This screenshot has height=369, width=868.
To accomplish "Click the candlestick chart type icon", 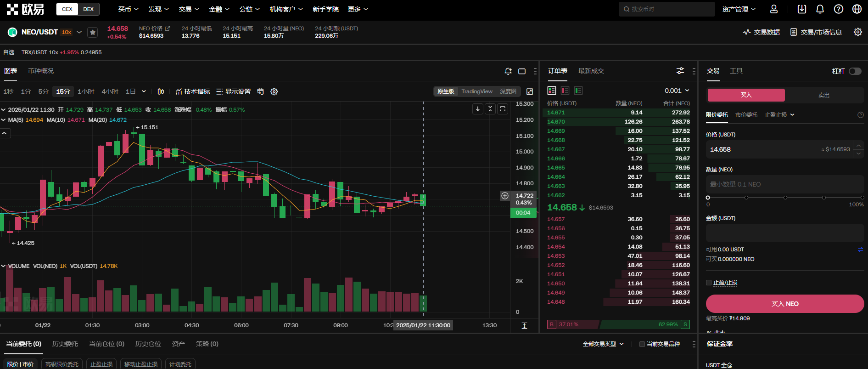I will tap(161, 91).
